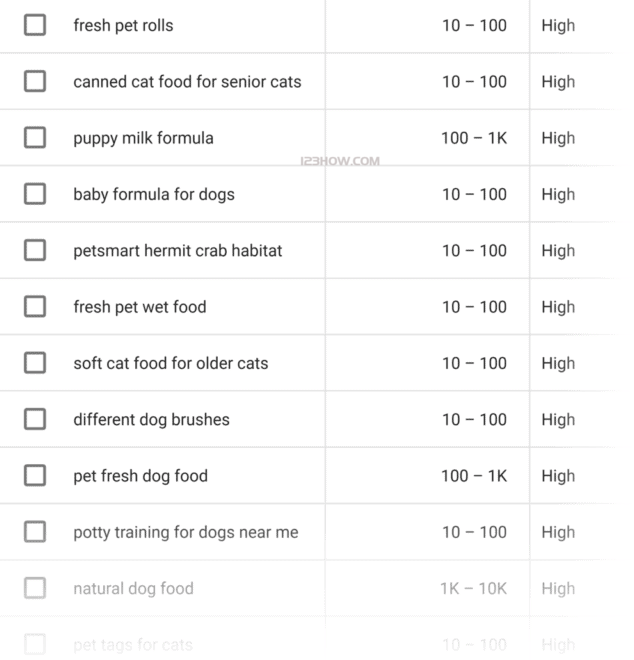Click the 100 – 1K volume for puppy milk formula
The image size is (634, 660).
point(473,138)
